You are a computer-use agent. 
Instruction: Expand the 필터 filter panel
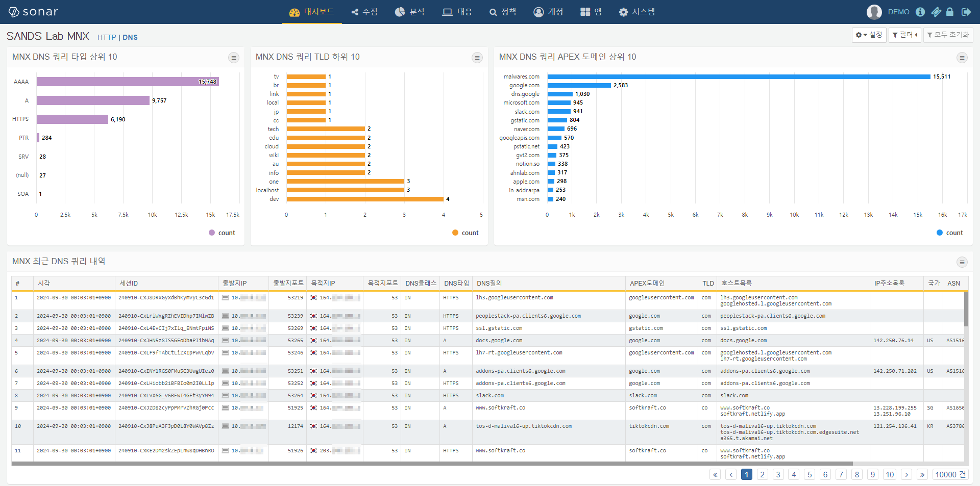point(905,35)
